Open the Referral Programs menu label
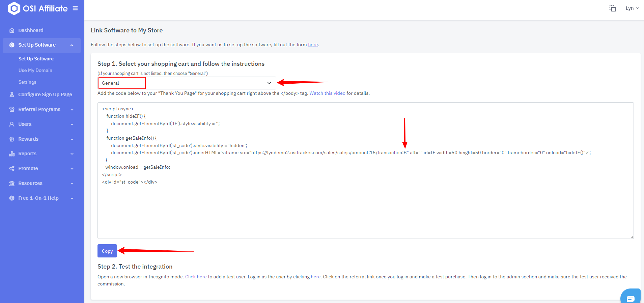Screen dimensions: 644x303 [39, 109]
